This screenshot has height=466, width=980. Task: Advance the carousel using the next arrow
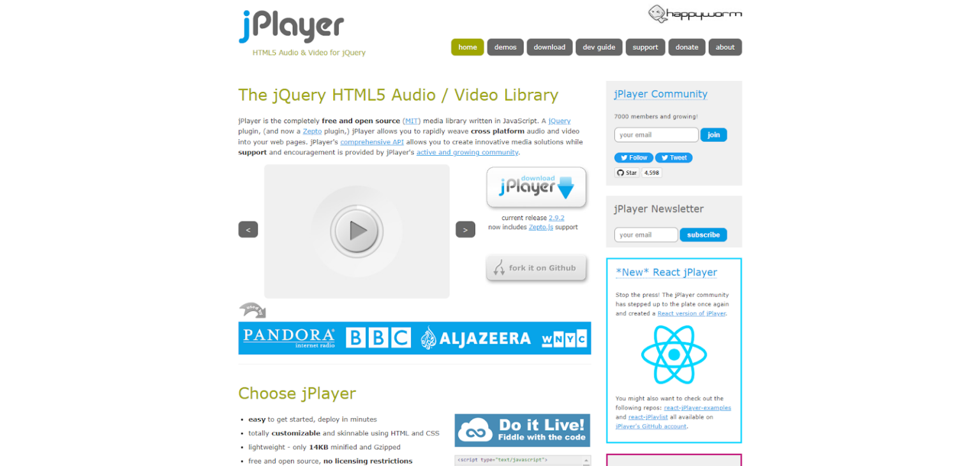(465, 229)
